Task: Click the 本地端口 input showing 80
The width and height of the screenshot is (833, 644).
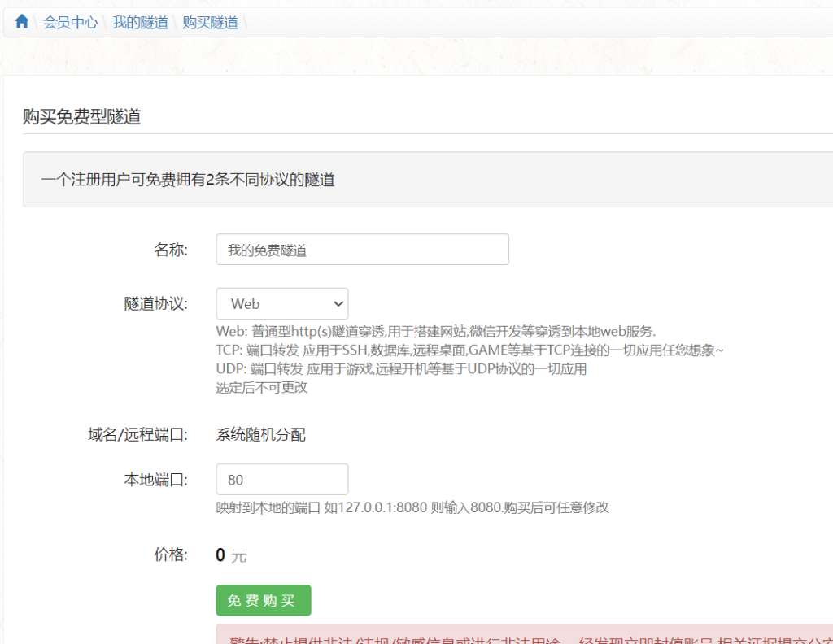Action: click(x=281, y=479)
